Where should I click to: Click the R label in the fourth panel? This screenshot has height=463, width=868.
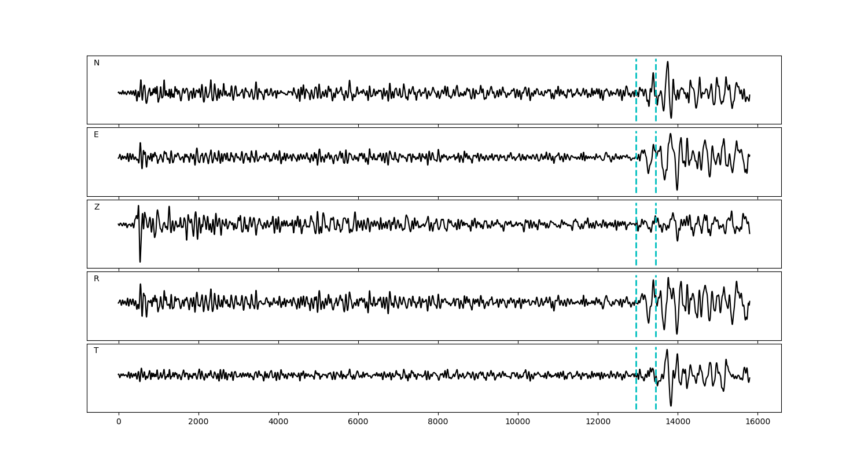pyautogui.click(x=96, y=279)
